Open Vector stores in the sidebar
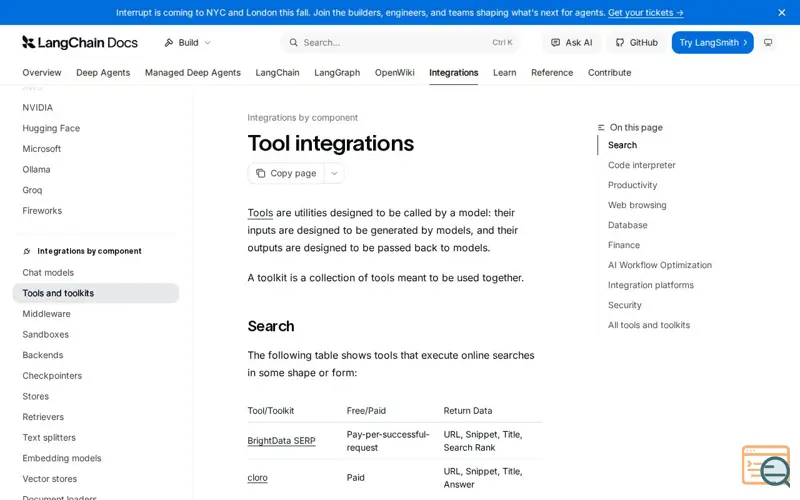The image size is (800, 500). (x=49, y=479)
